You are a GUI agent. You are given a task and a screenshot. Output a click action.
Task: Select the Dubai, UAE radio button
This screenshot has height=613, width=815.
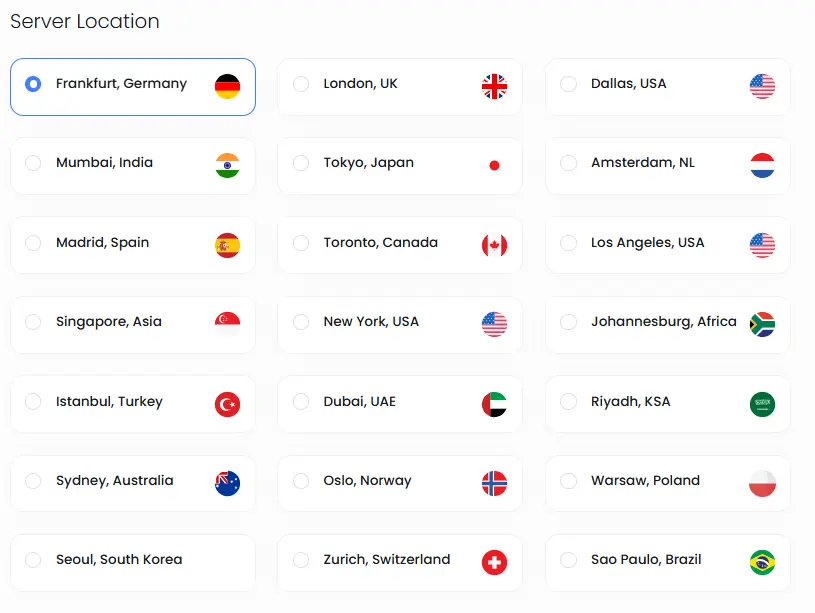301,402
